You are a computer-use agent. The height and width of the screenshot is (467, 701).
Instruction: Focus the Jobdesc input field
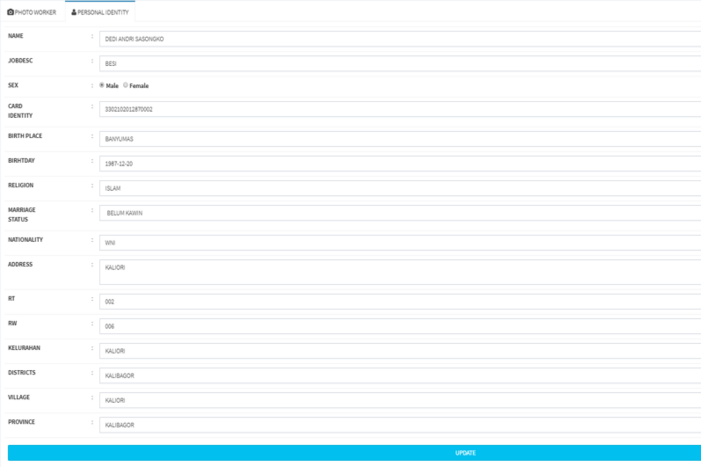coord(400,63)
